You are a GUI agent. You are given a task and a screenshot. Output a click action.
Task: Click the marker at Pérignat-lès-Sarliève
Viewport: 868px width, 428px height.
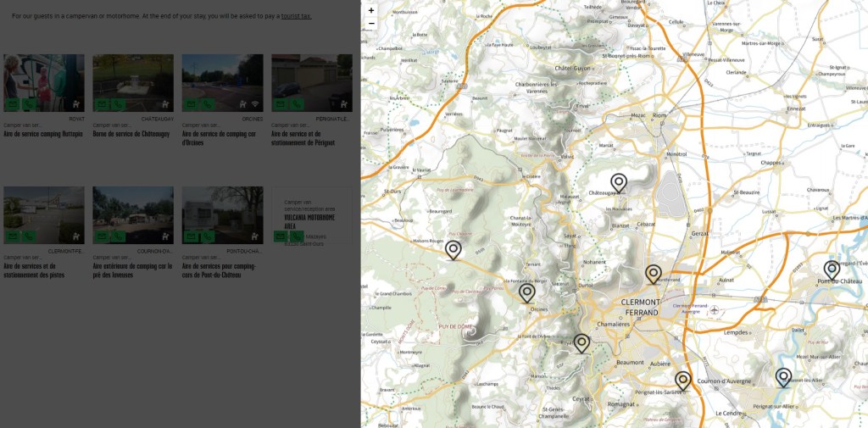pos(683,380)
